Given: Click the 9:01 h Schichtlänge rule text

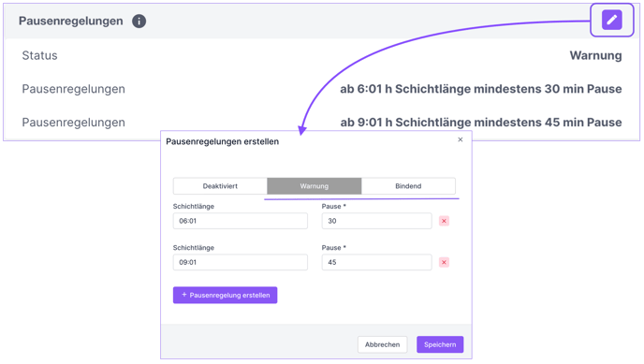Looking at the screenshot, I should pos(480,123).
